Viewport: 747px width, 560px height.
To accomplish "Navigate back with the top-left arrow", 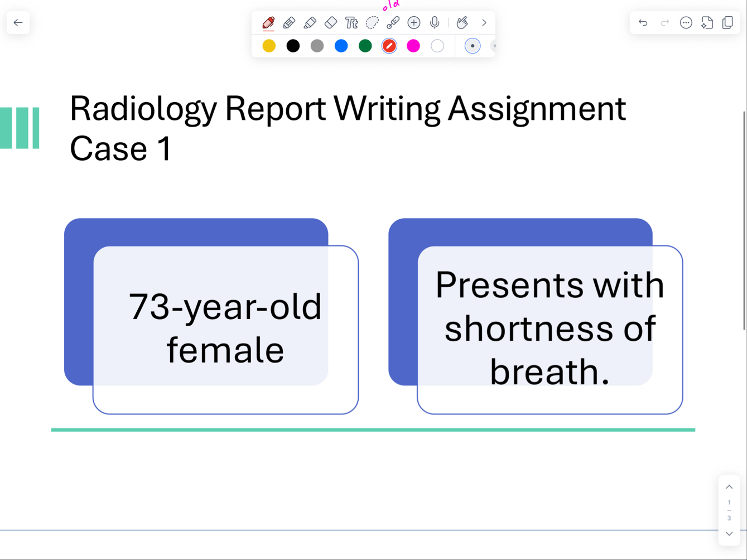I will 18,22.
